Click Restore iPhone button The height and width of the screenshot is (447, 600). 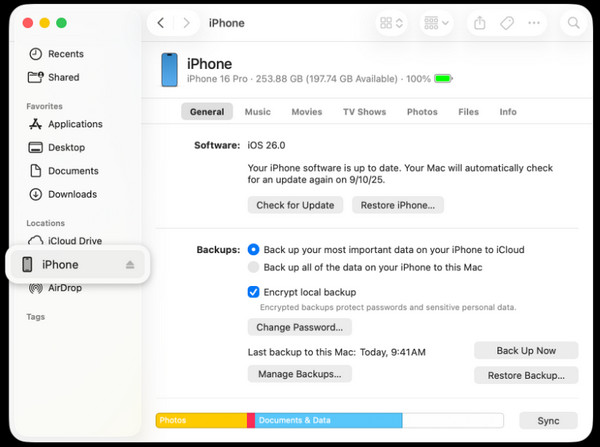coord(398,205)
